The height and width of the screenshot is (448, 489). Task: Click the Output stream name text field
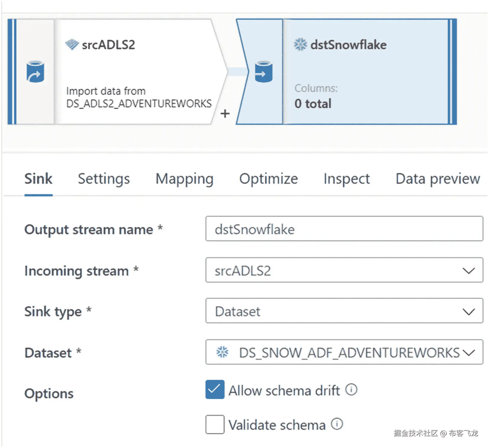344,229
